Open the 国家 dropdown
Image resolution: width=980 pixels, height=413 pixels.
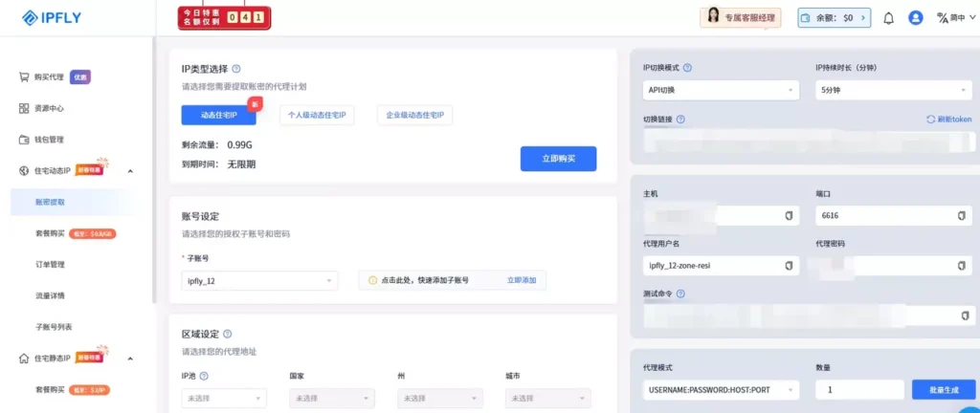tap(332, 398)
